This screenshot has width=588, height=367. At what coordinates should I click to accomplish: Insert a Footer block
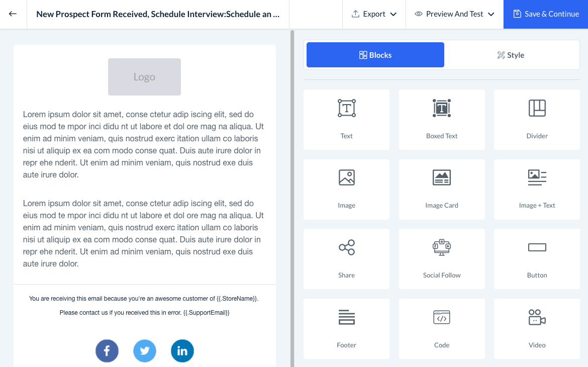pyautogui.click(x=346, y=328)
